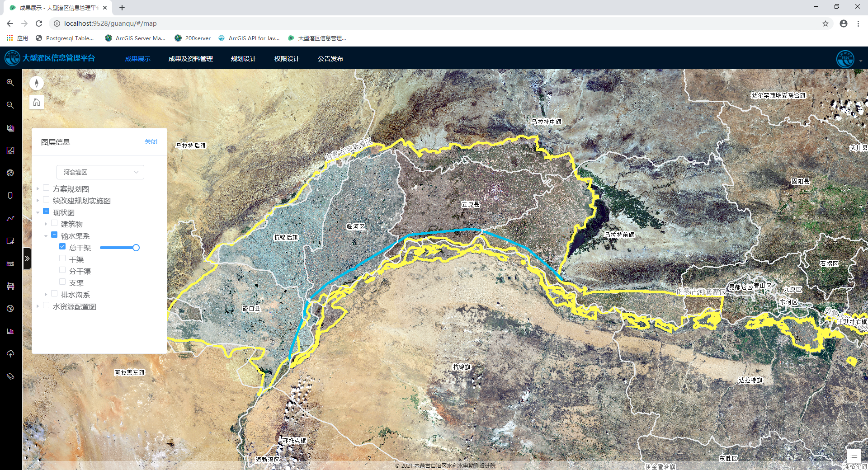Expand the 水资源配置图 tree node arrow
The image size is (868, 470).
[38, 306]
